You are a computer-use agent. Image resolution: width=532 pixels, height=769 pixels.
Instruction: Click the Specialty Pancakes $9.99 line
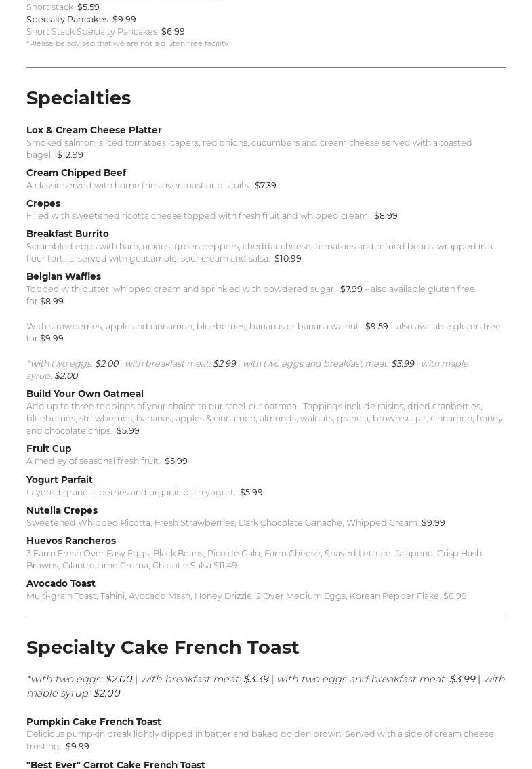click(81, 19)
